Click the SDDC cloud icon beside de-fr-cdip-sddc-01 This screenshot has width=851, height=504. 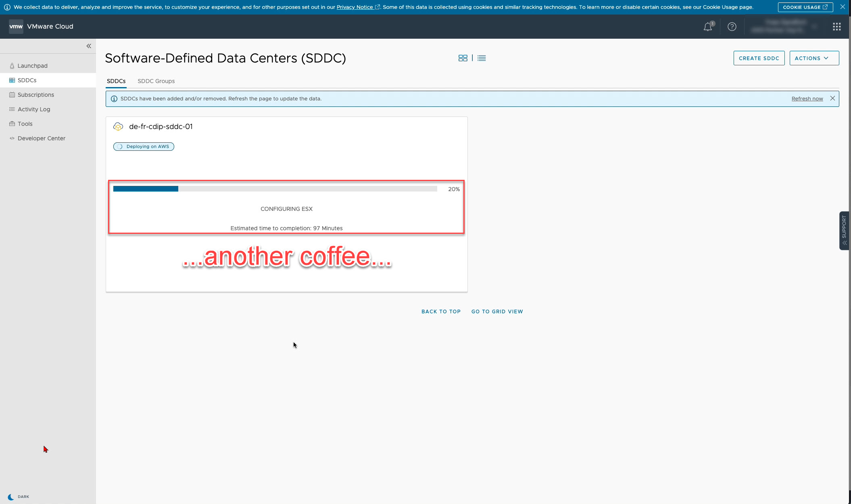(118, 127)
